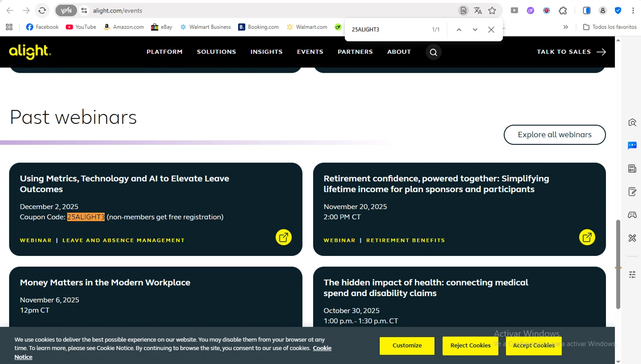Open the PLATFORM menu

pyautogui.click(x=165, y=52)
